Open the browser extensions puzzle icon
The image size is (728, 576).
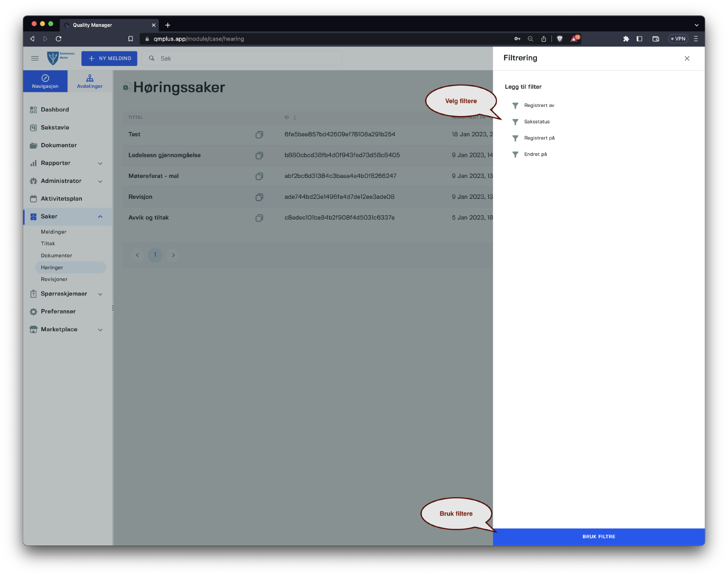click(626, 39)
